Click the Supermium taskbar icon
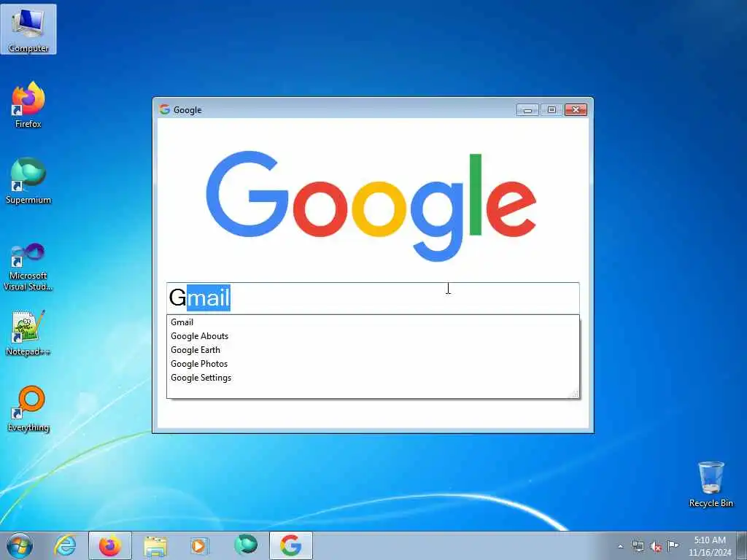 (x=246, y=545)
